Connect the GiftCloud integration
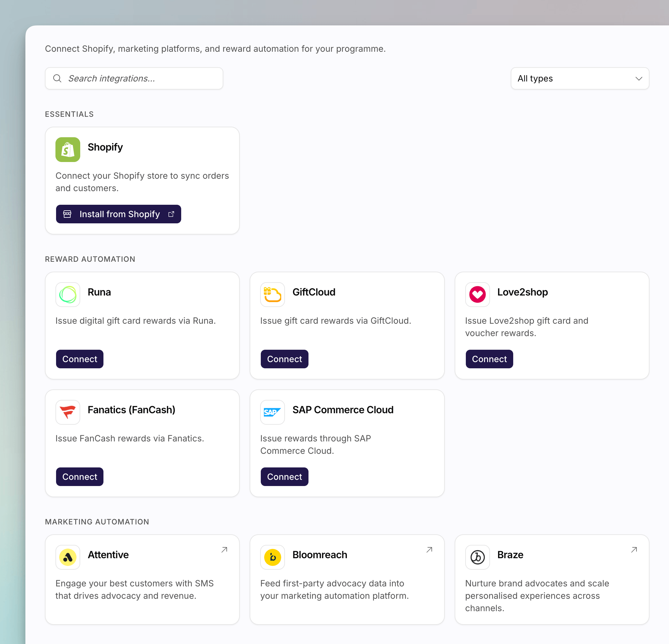This screenshot has height=644, width=669. click(284, 359)
